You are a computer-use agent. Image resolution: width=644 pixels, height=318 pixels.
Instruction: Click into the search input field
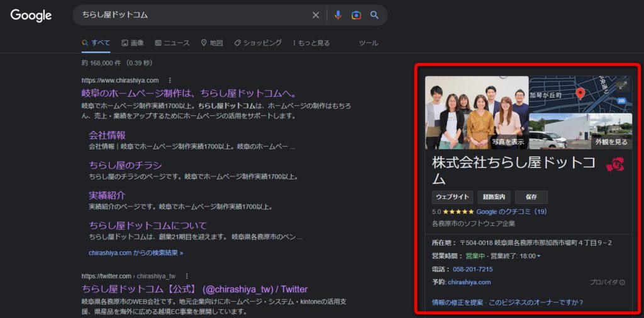point(189,15)
